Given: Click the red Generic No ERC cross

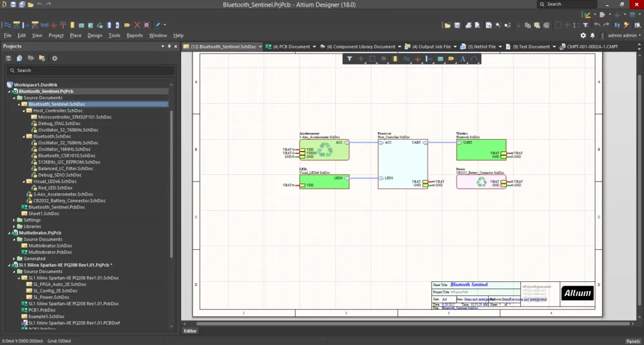Looking at the screenshot, I should tap(137, 25).
